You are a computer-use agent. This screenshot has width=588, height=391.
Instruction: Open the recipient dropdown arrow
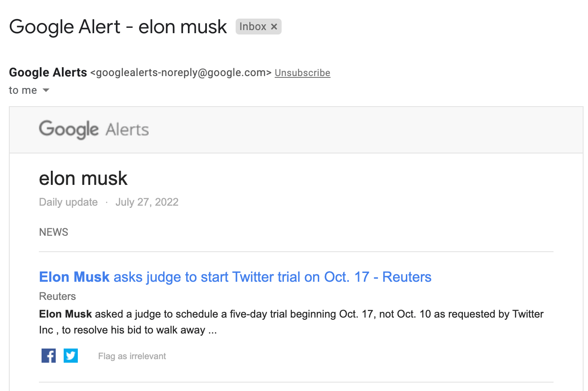(46, 90)
